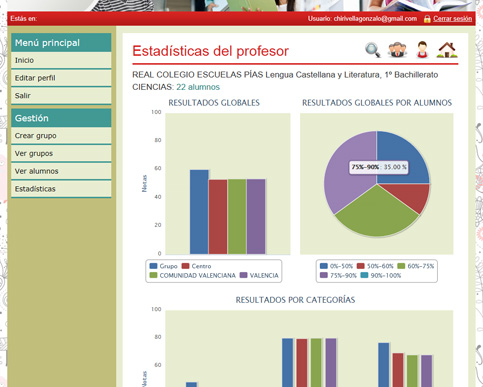Click the magnifying glass search icon
This screenshot has height=387, width=483.
[373, 50]
